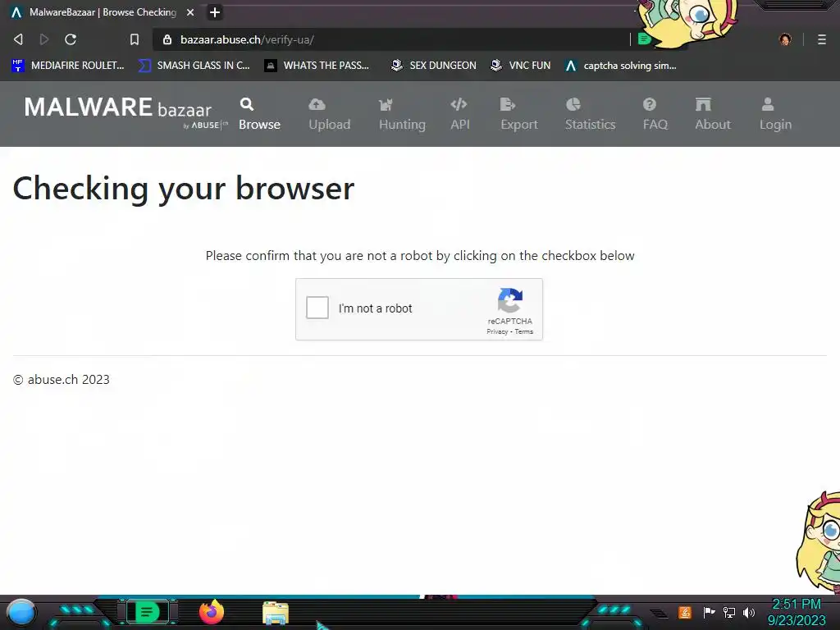This screenshot has width=840, height=630.
Task: Click the Action Center flag tray icon
Action: 709,612
